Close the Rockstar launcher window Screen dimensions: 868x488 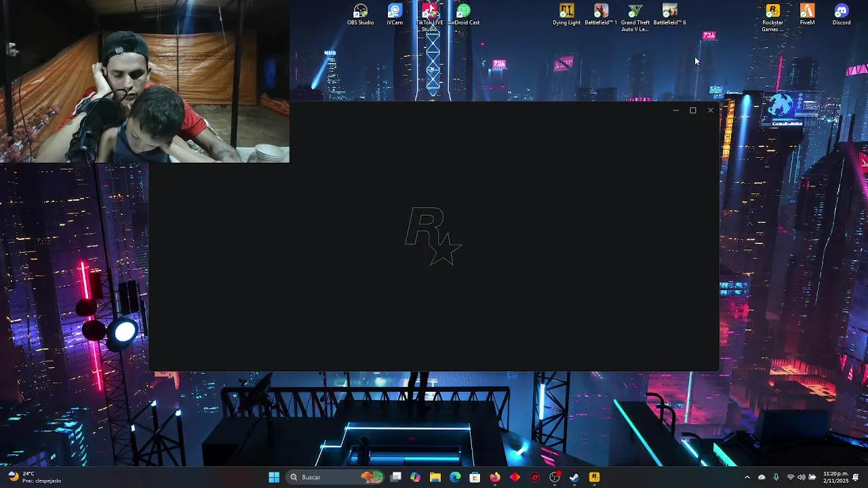coord(711,110)
